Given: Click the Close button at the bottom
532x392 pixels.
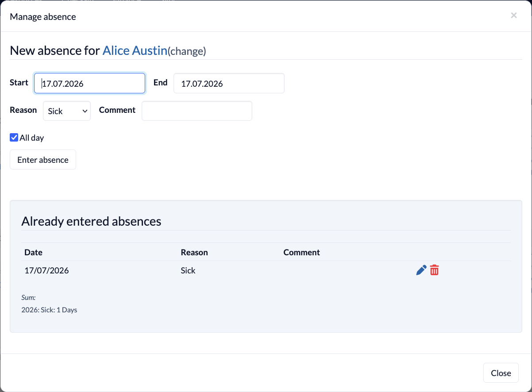Looking at the screenshot, I should pos(501,373).
